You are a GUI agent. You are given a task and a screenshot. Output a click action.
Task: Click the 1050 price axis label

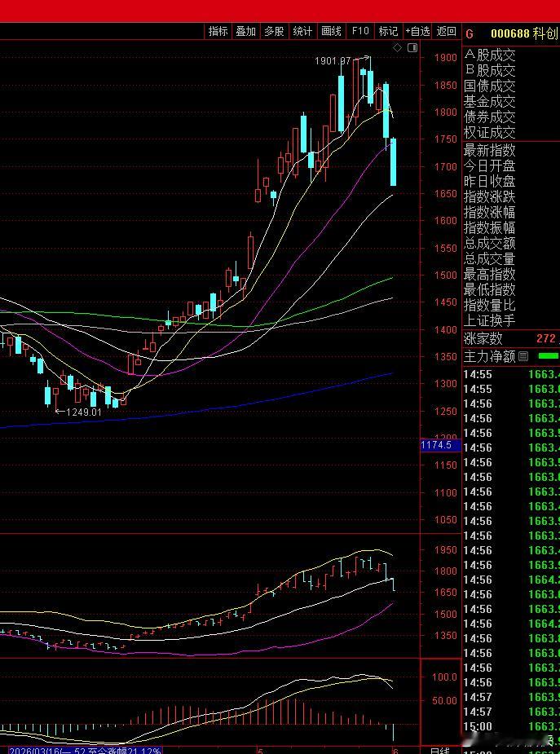point(445,520)
